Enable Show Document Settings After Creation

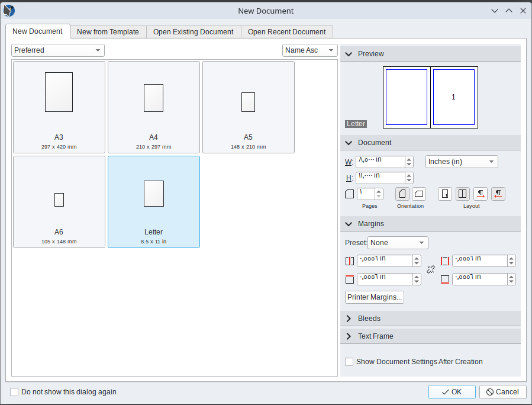(349, 362)
